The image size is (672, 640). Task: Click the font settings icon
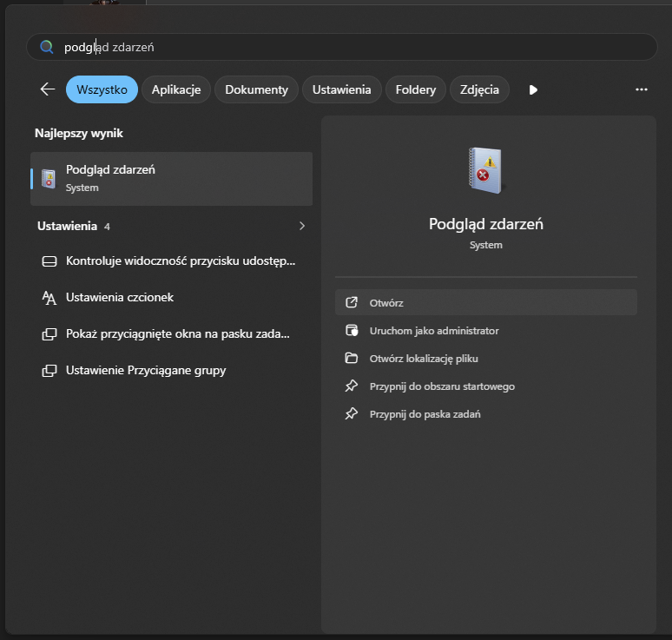(x=49, y=298)
